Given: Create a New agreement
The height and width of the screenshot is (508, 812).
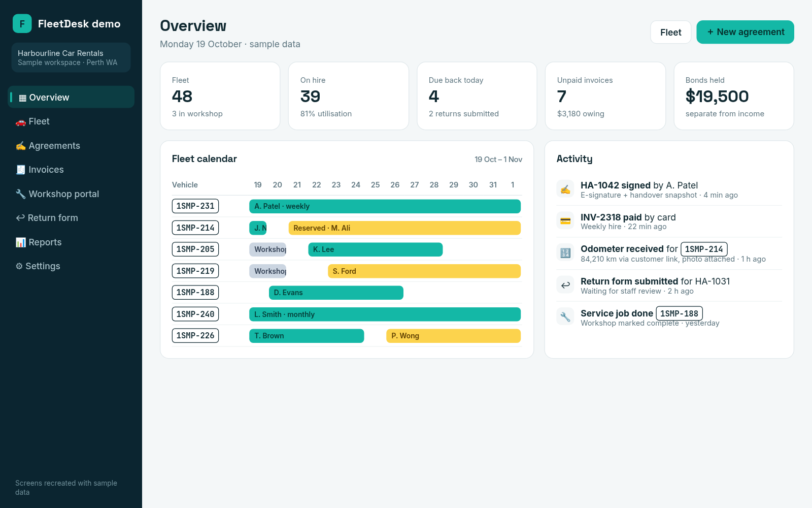Looking at the screenshot, I should point(745,32).
